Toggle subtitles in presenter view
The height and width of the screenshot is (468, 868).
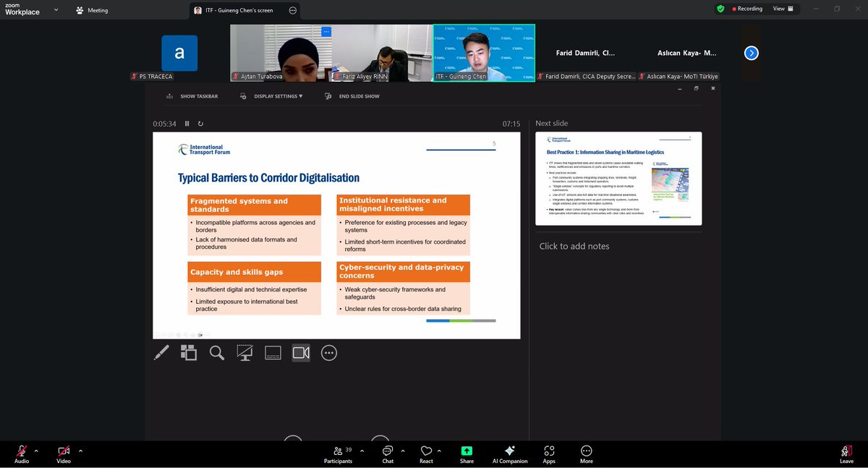pos(273,352)
